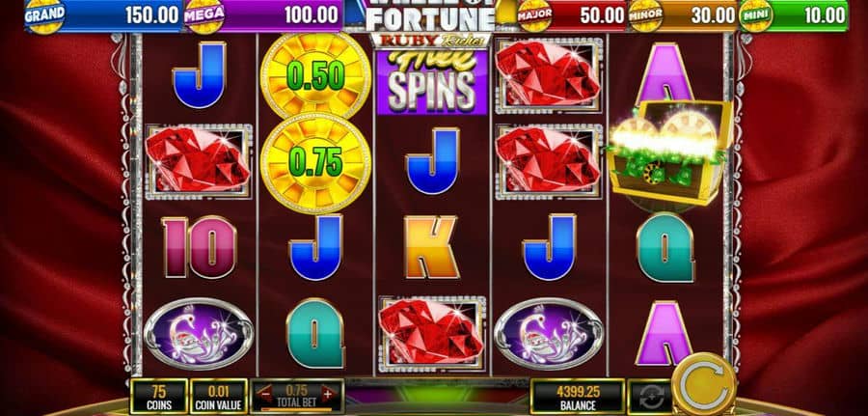Select the pink 10 symbol

199,247
